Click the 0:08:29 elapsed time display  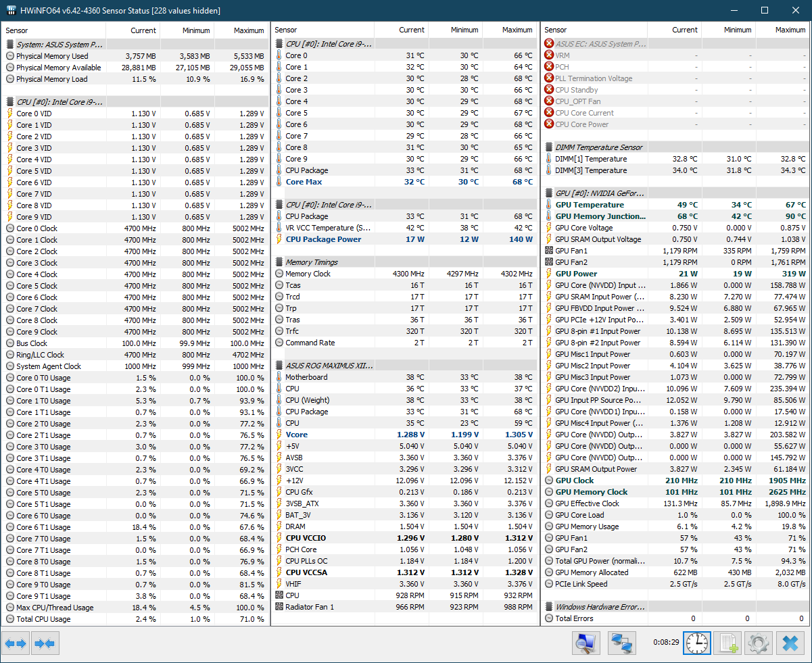click(665, 644)
